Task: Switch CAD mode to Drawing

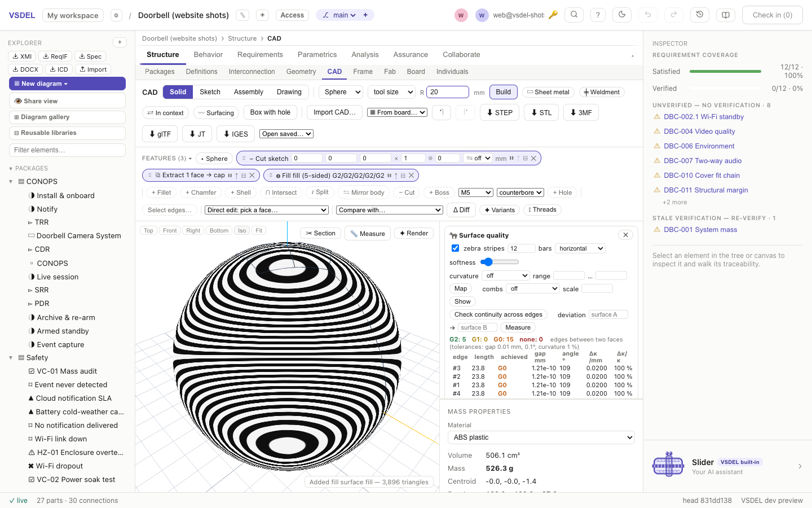Action: click(x=289, y=92)
